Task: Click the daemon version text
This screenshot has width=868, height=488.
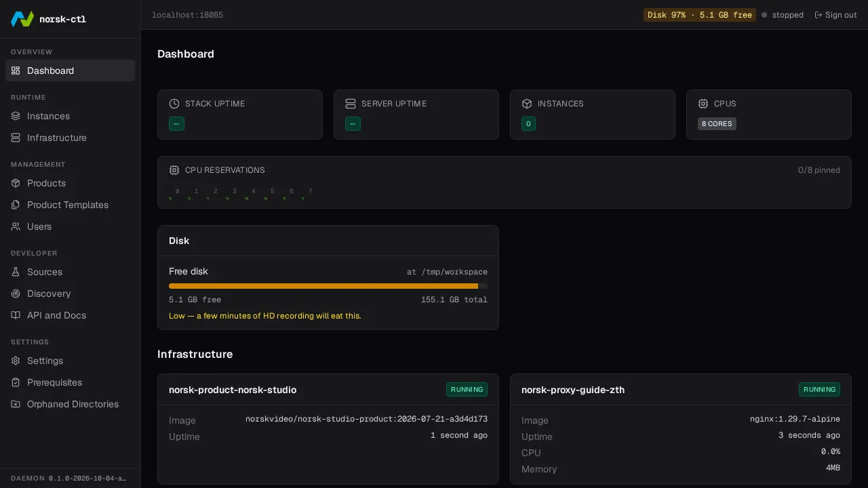Action: pos(68,479)
